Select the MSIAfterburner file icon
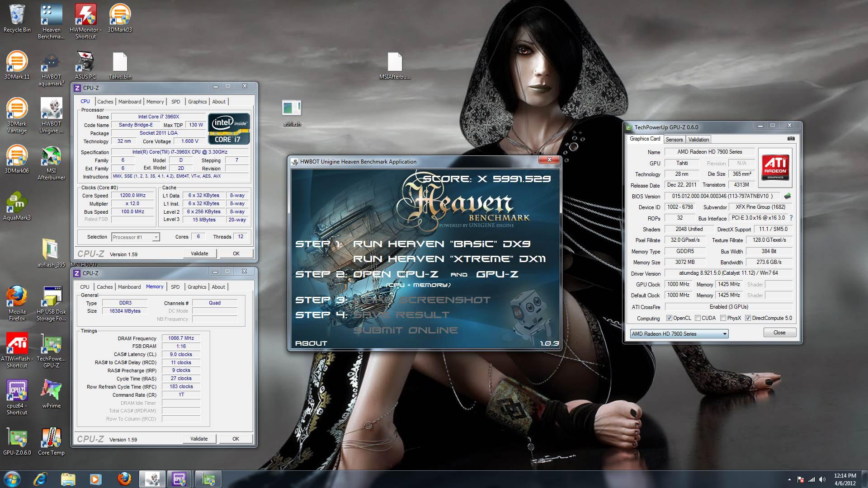Viewport: 868px width, 488px height. (395, 65)
